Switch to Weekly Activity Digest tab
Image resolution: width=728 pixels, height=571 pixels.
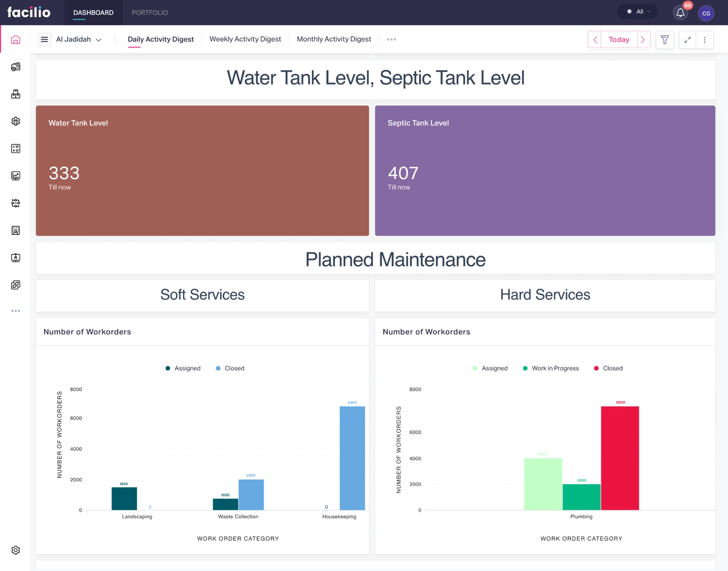click(245, 39)
